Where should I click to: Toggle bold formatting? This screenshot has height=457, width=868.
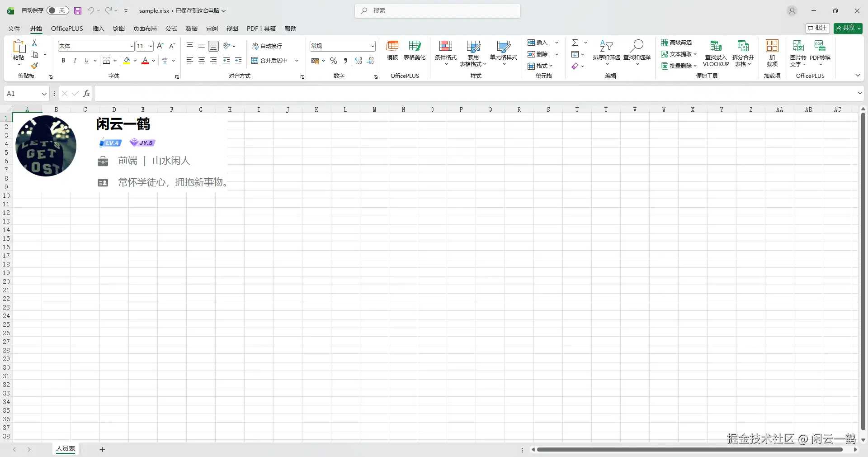[x=63, y=61]
